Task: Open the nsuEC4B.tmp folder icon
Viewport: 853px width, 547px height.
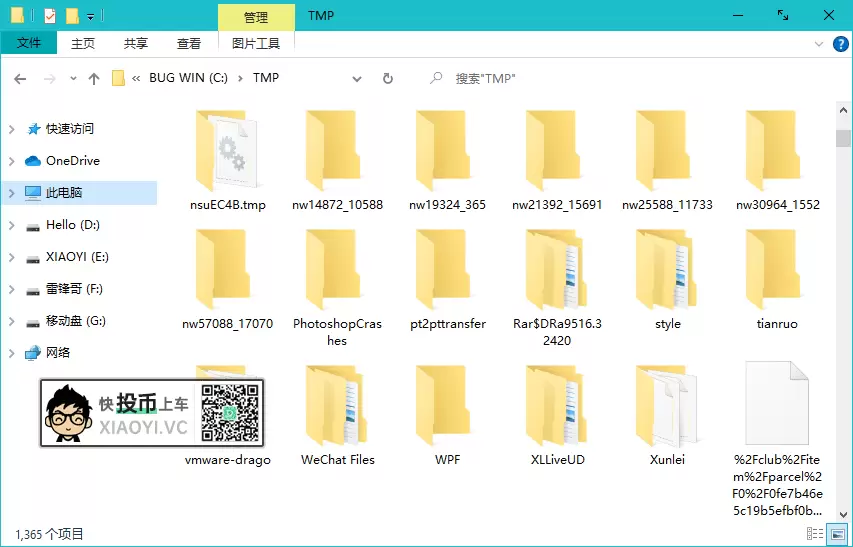Action: (227, 150)
